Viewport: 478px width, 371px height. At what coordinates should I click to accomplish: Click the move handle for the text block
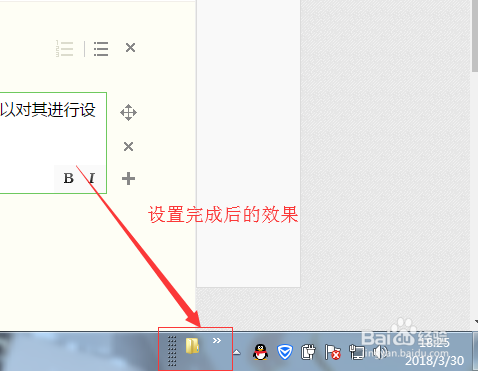[x=128, y=113]
